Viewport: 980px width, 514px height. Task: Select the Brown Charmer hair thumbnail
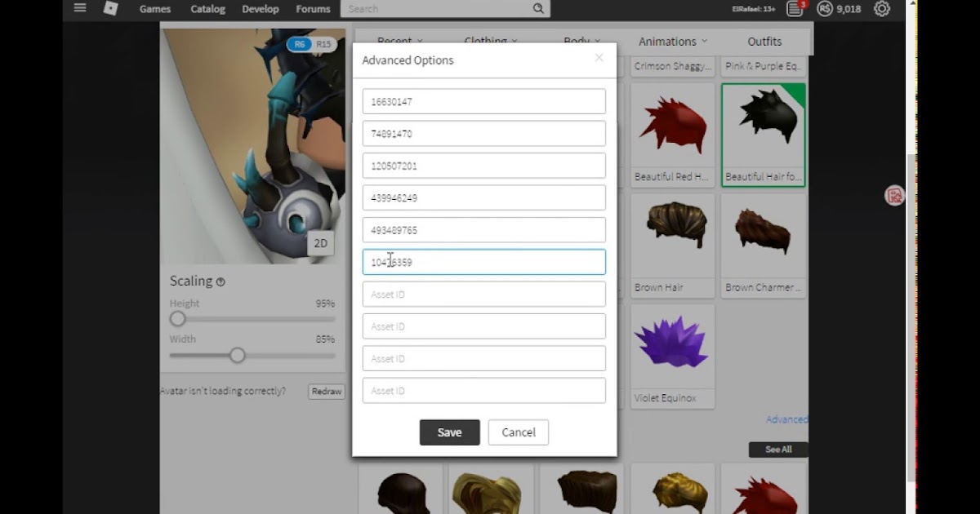[x=764, y=237]
